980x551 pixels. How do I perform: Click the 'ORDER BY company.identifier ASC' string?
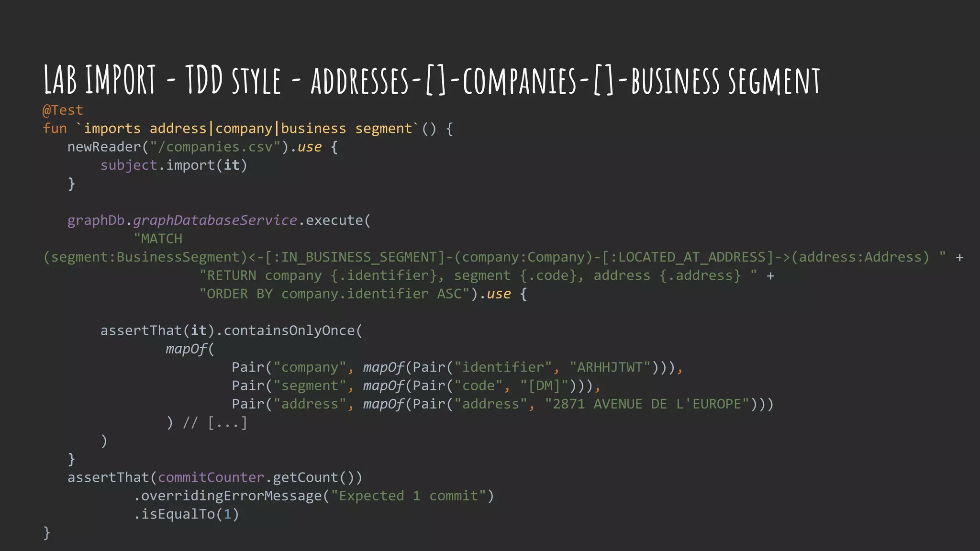[x=334, y=294]
